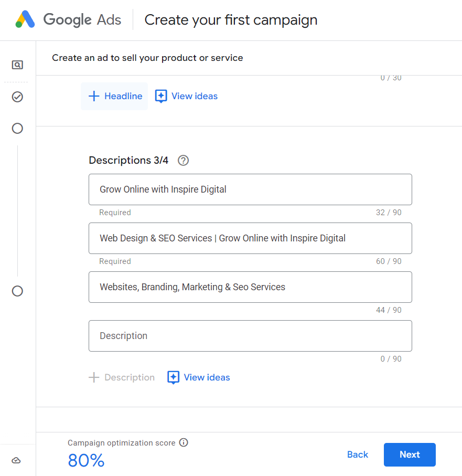Screen dimensions: 462x476
Task: View ideas for headlines
Action: [187, 96]
